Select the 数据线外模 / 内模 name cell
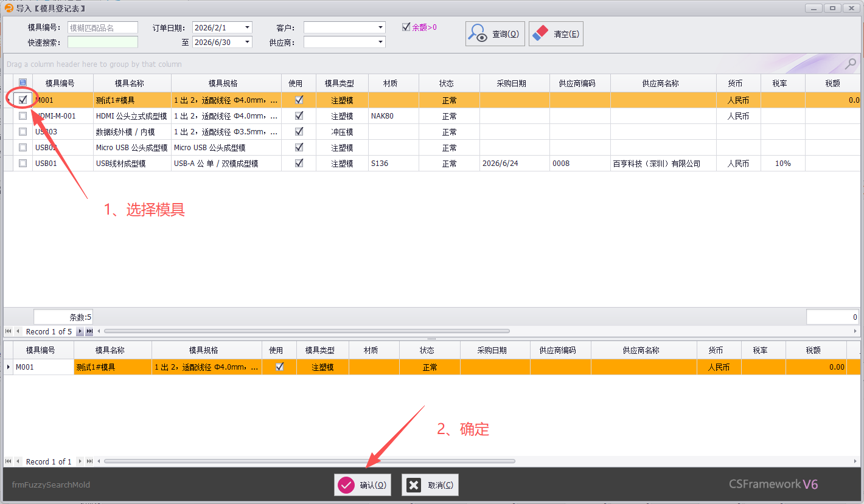 click(132, 131)
